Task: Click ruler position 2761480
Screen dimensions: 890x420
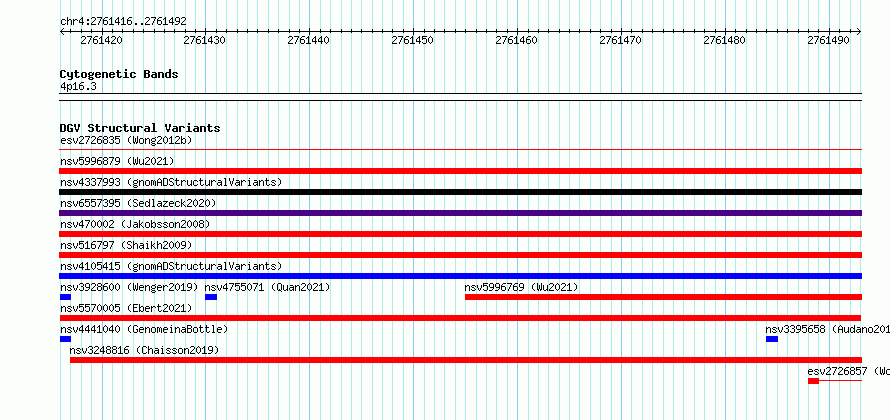Action: click(x=724, y=40)
